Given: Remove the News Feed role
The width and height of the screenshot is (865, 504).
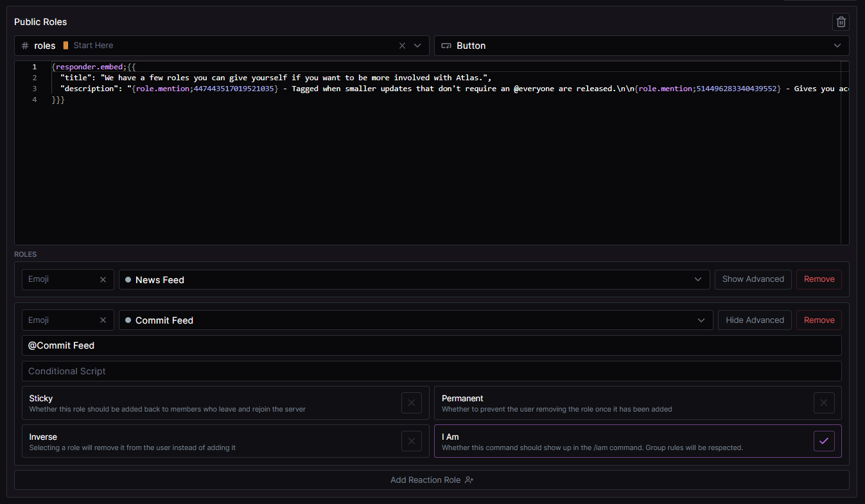Looking at the screenshot, I should pyautogui.click(x=819, y=279).
